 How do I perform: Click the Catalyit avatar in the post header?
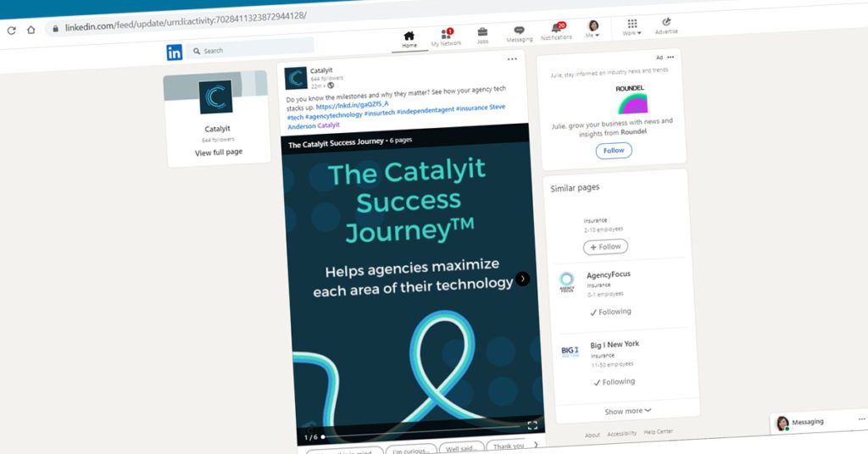point(296,79)
